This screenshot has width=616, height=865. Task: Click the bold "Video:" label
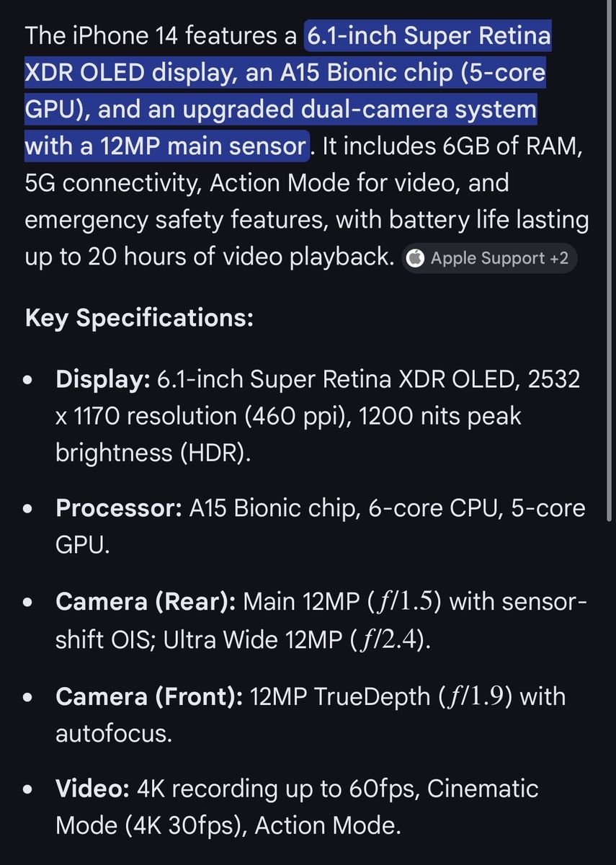pos(92,789)
